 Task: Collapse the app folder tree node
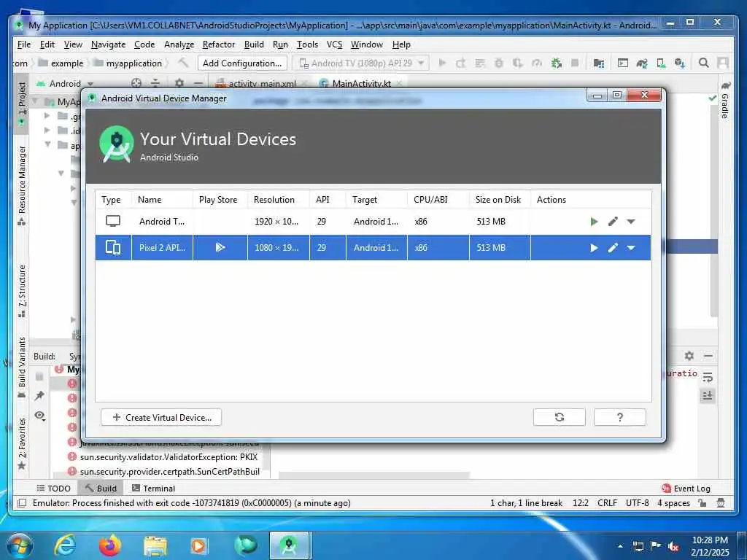click(47, 144)
